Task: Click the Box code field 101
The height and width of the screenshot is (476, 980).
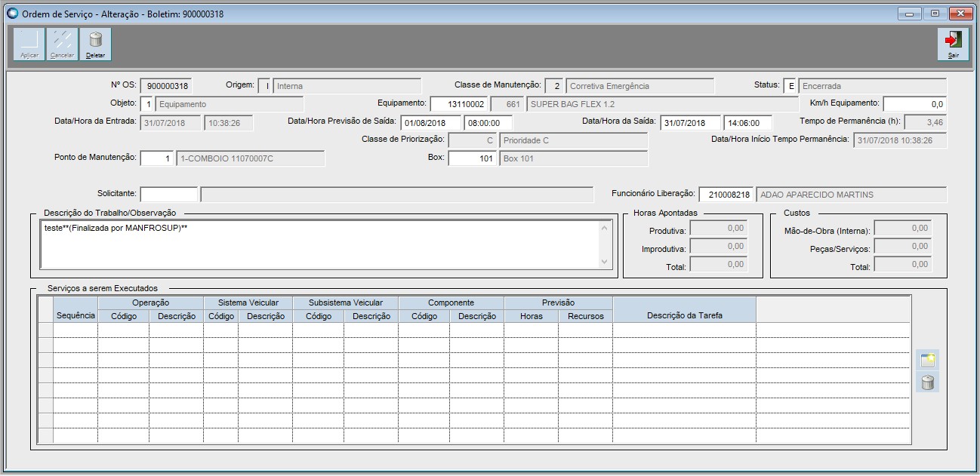Action: coord(473,158)
